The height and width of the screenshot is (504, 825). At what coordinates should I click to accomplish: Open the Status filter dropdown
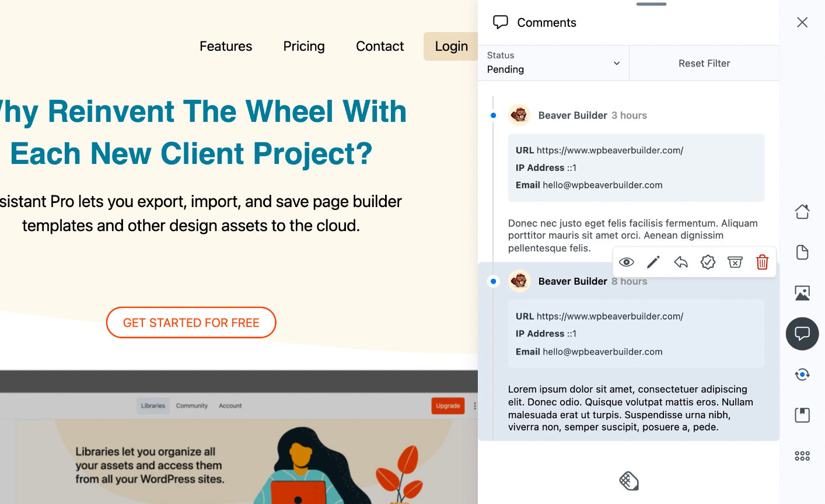(x=553, y=63)
